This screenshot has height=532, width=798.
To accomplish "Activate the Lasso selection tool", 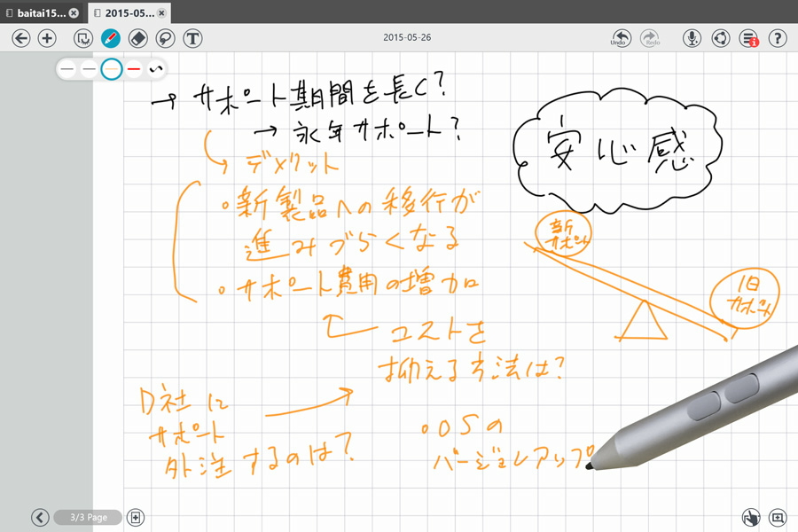I will pyautogui.click(x=165, y=38).
